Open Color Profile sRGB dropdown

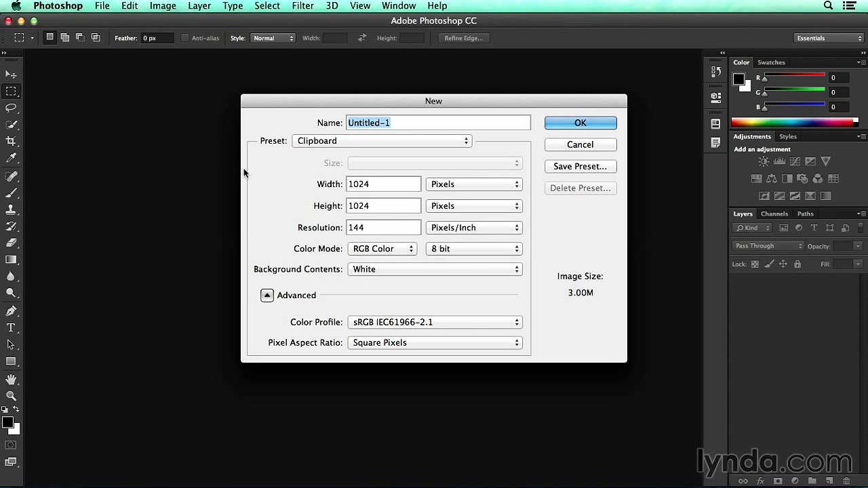[x=435, y=322]
